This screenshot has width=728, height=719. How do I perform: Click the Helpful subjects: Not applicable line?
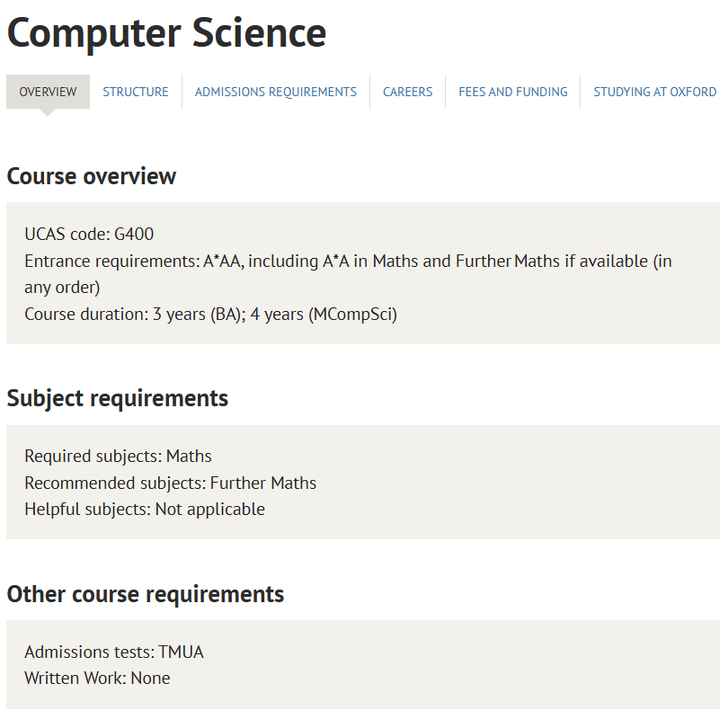(x=145, y=509)
